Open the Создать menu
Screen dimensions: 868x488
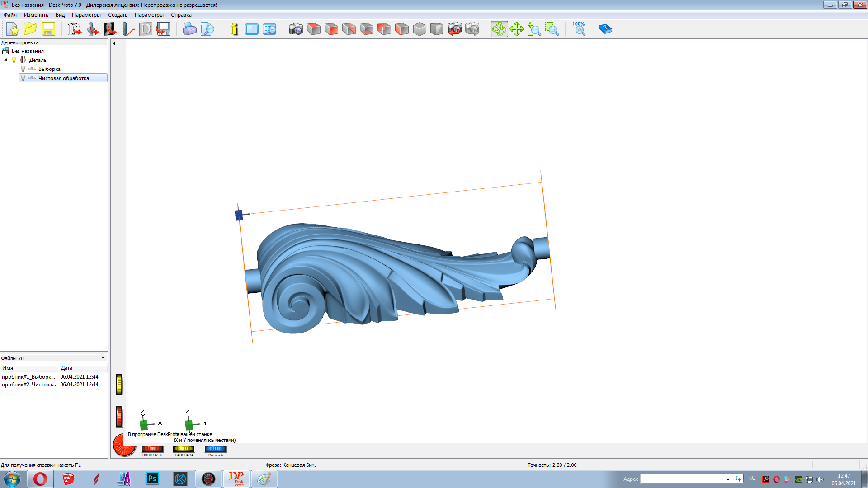(118, 15)
